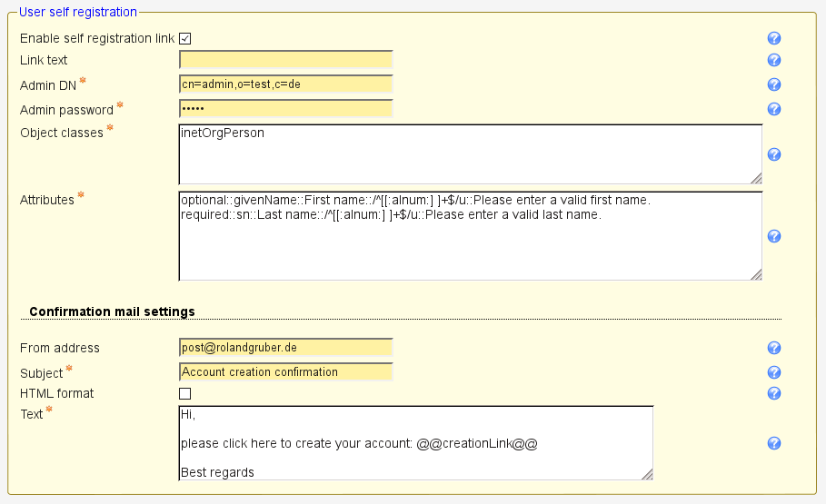Viewport: 826px width, 504px height.
Task: Enable the HTML format checkbox
Action: pyautogui.click(x=184, y=393)
